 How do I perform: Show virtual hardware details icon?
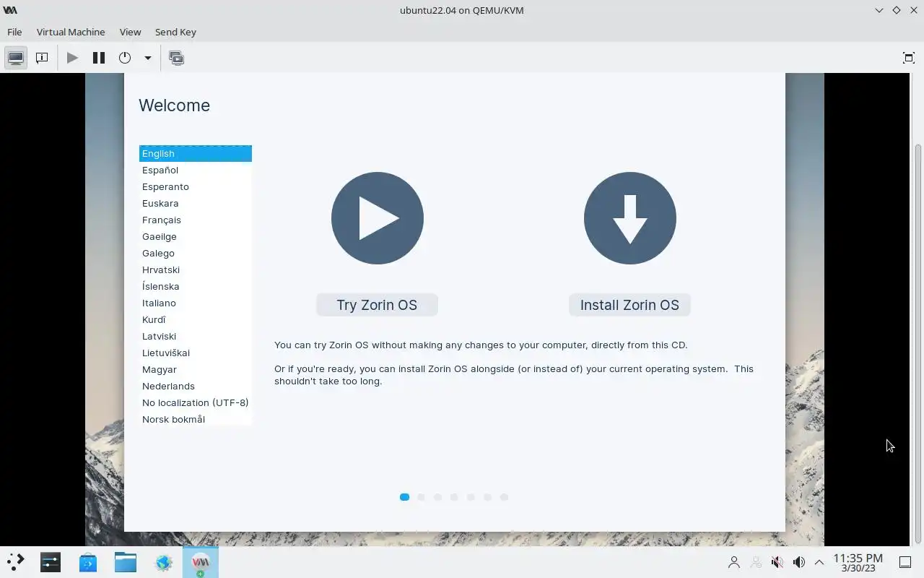tap(42, 58)
